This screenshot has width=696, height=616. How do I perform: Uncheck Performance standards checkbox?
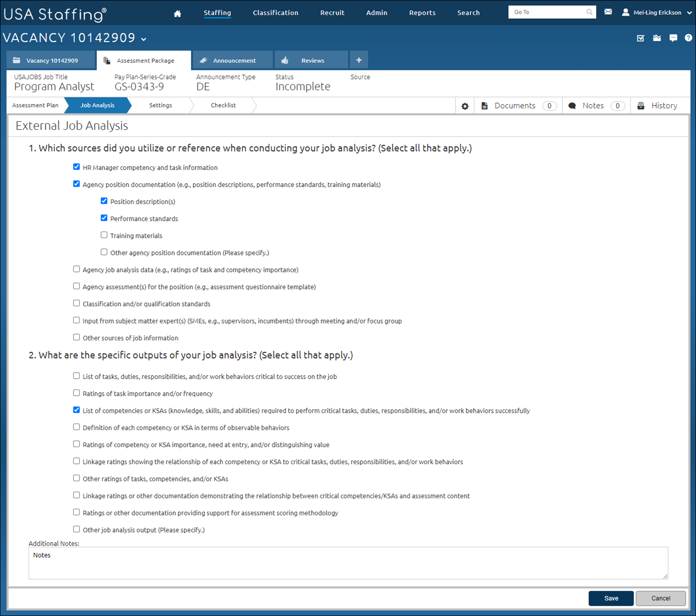point(104,218)
